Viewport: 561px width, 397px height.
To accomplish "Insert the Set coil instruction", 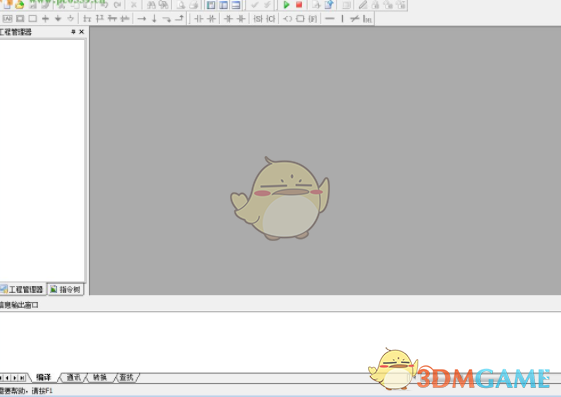I will tap(258, 19).
